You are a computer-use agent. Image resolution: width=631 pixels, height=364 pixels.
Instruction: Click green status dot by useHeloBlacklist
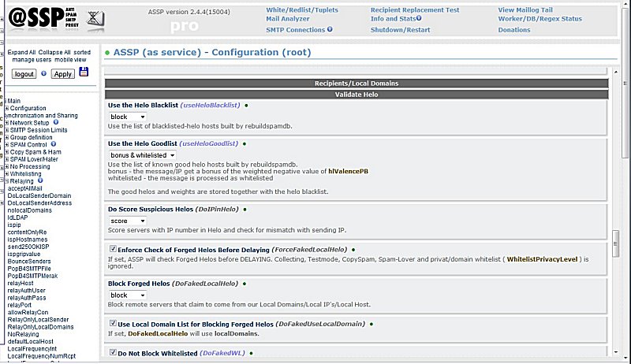[246, 106]
